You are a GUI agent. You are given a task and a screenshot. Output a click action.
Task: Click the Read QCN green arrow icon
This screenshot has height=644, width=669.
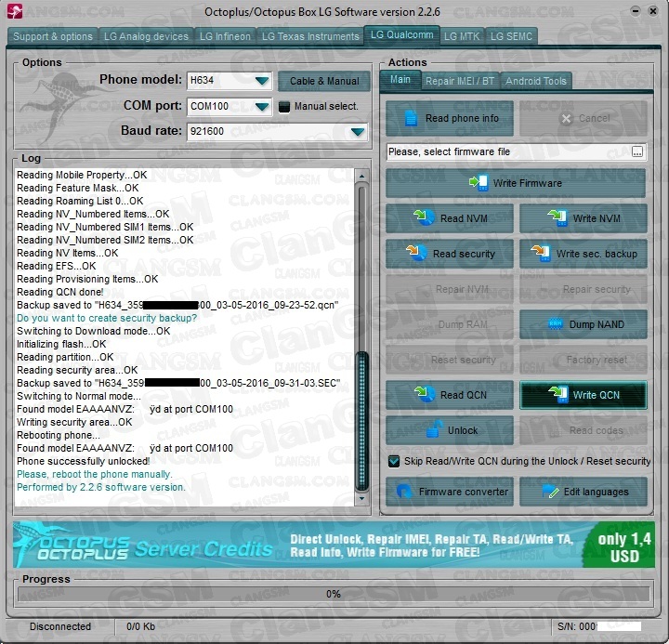tap(425, 394)
